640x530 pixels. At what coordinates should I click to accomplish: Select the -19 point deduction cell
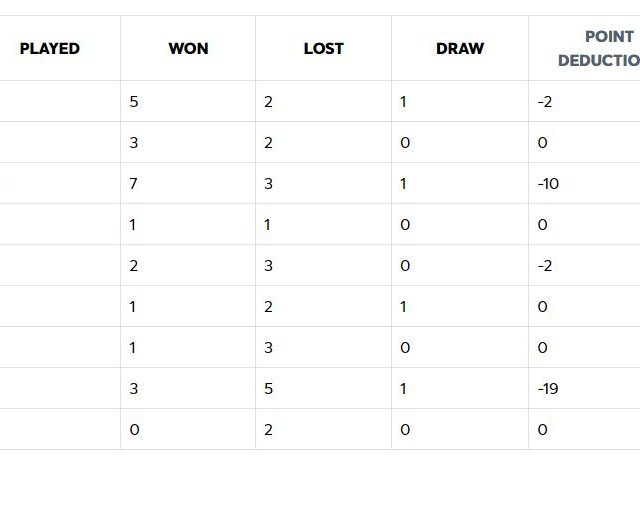click(548, 389)
